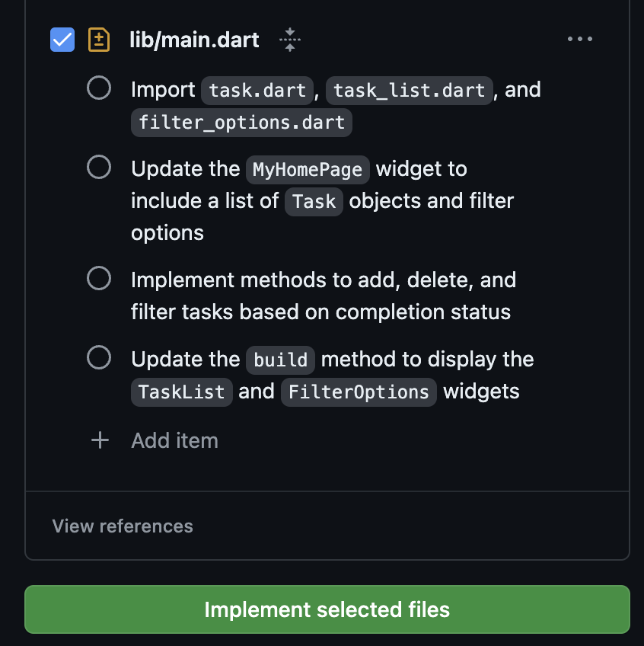The height and width of the screenshot is (646, 644).
Task: Collapse the lib/main.dart section
Action: [290, 40]
